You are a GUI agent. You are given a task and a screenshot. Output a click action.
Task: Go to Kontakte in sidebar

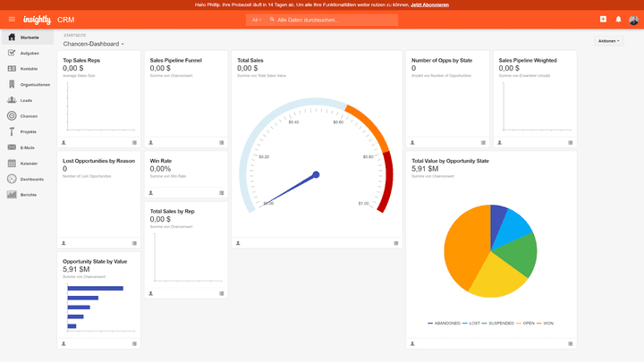click(29, 69)
